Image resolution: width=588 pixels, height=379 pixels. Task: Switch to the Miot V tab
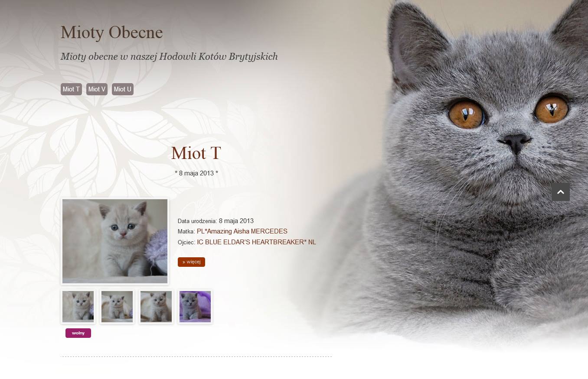click(x=97, y=89)
